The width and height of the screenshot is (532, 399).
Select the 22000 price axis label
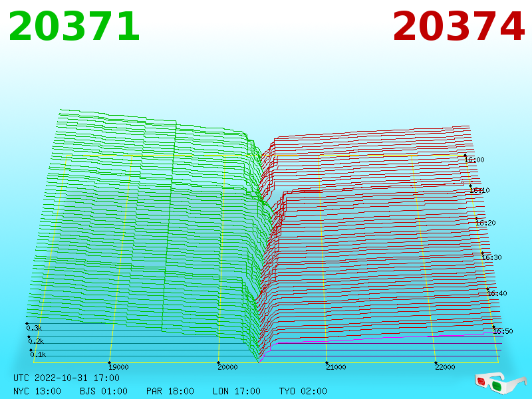pos(445,367)
